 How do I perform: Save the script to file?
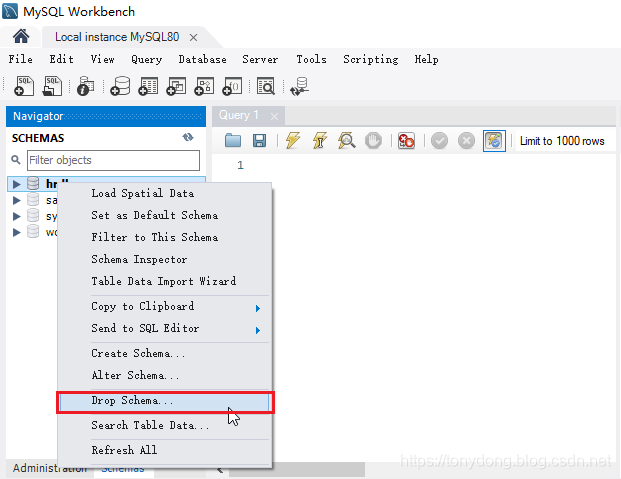coord(259,141)
